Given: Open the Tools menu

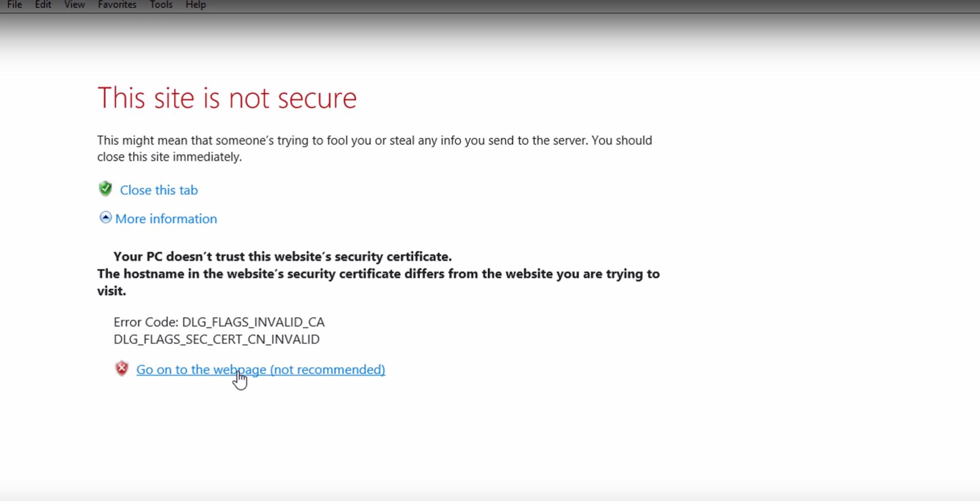Looking at the screenshot, I should pos(161,5).
